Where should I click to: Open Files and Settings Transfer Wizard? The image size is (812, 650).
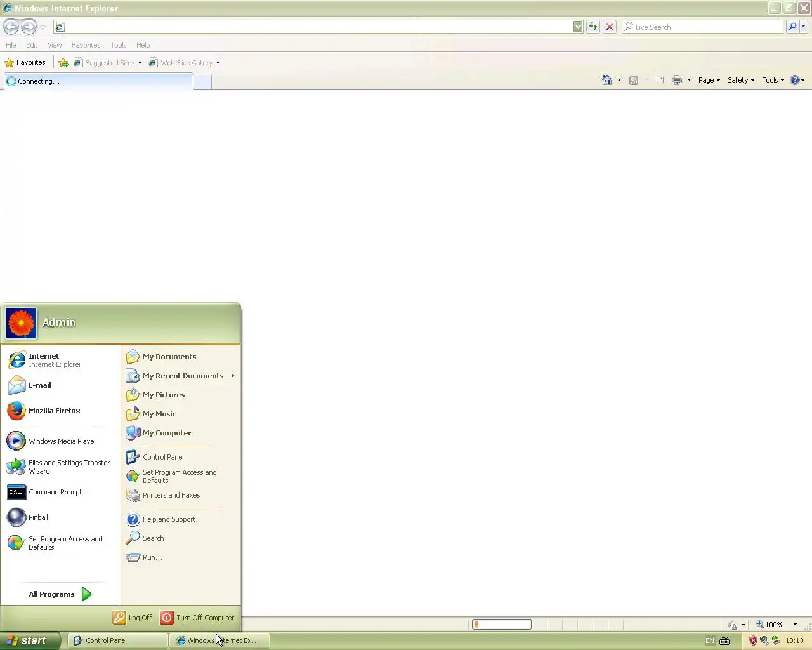tap(61, 467)
